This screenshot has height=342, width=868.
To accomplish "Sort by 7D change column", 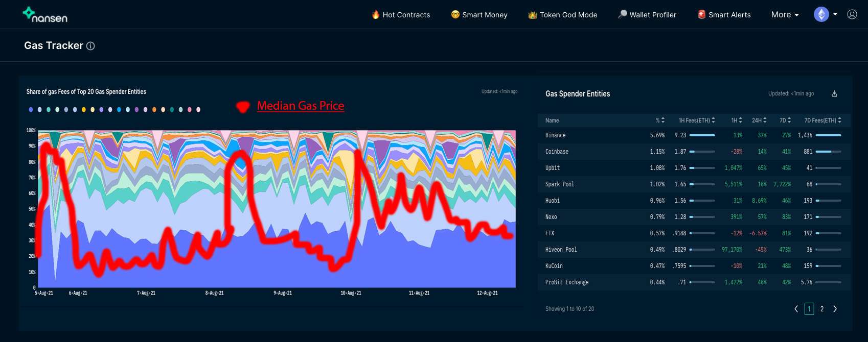I will pos(785,120).
